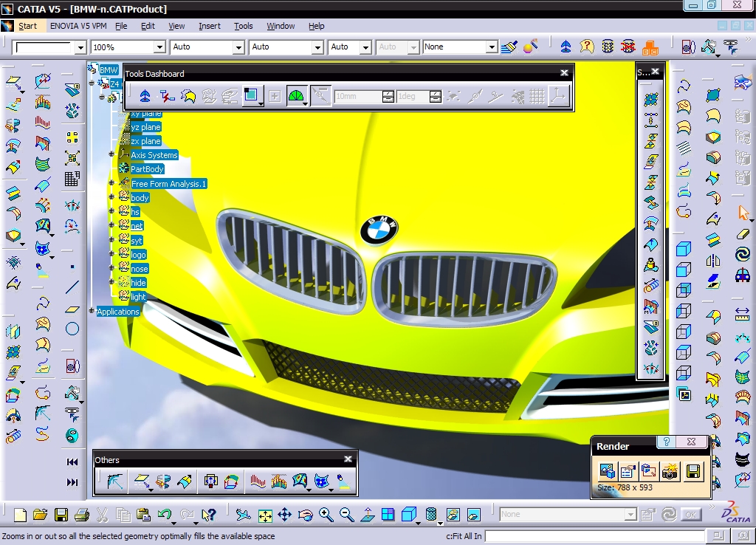Click the blue car icon on right toolbar
This screenshot has width=756, height=545.
[743, 275]
